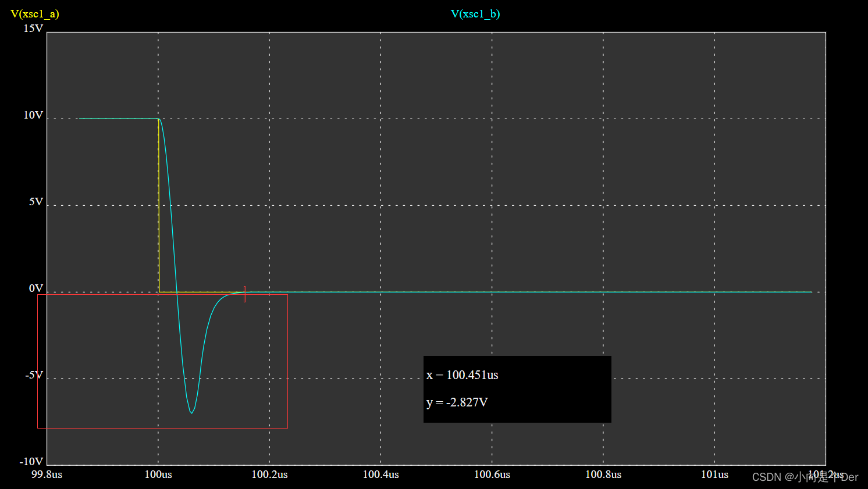Click the 100us time axis label
The width and height of the screenshot is (868, 489).
(x=158, y=474)
